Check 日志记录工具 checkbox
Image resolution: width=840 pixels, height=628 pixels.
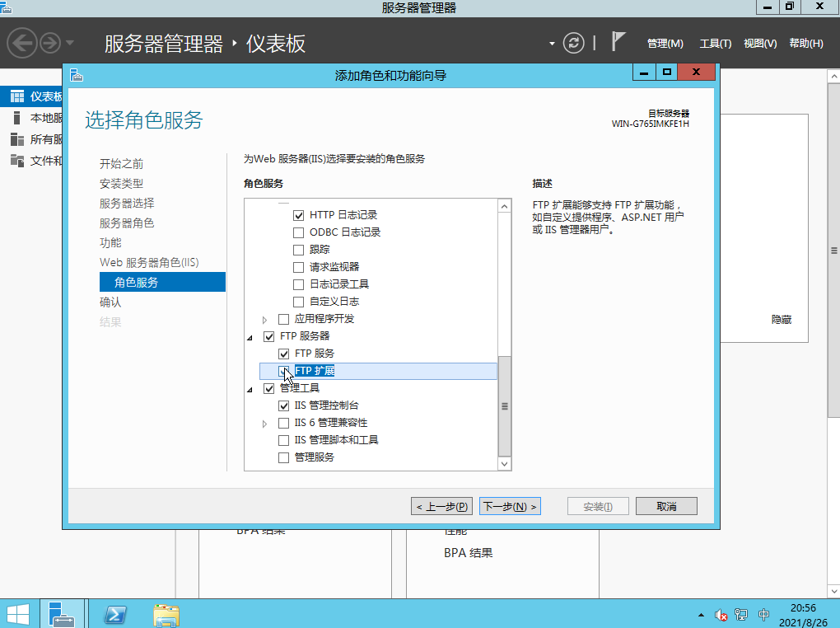pos(298,285)
